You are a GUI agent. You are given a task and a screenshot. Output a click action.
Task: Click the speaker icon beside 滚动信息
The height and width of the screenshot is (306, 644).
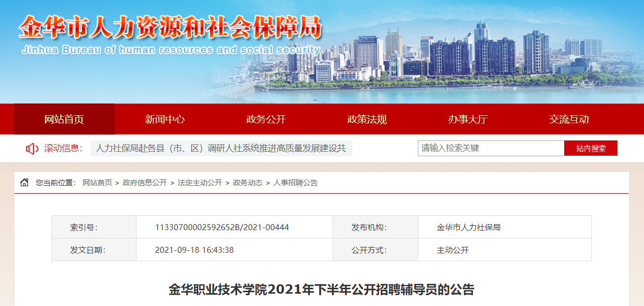(x=32, y=148)
